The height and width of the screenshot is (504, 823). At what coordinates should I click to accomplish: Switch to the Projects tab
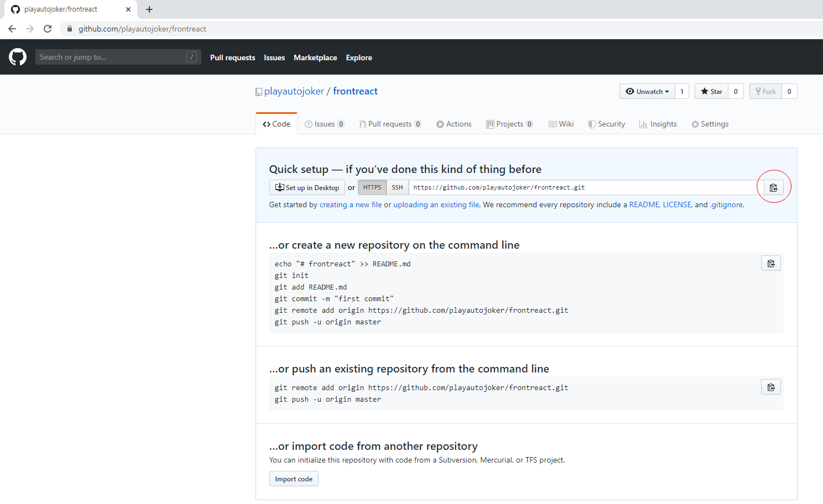click(x=510, y=124)
